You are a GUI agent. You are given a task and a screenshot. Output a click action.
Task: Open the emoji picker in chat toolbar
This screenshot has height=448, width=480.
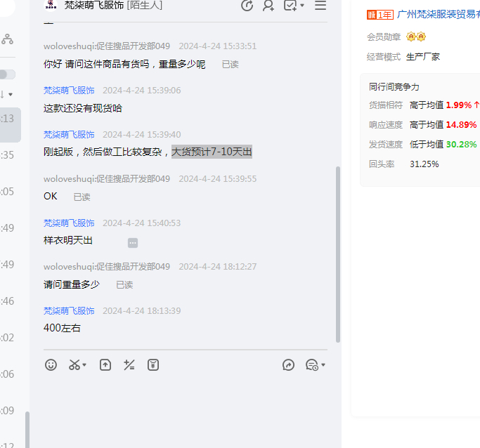51,364
